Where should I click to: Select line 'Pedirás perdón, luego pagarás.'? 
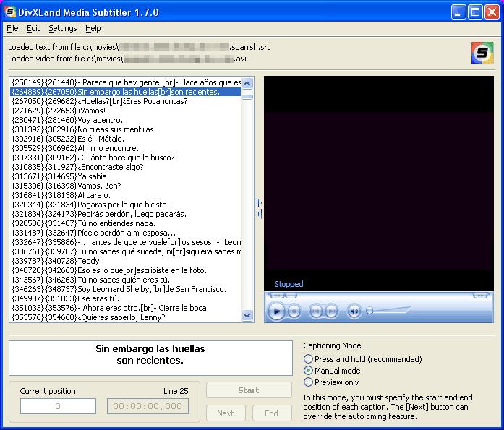pos(126,214)
